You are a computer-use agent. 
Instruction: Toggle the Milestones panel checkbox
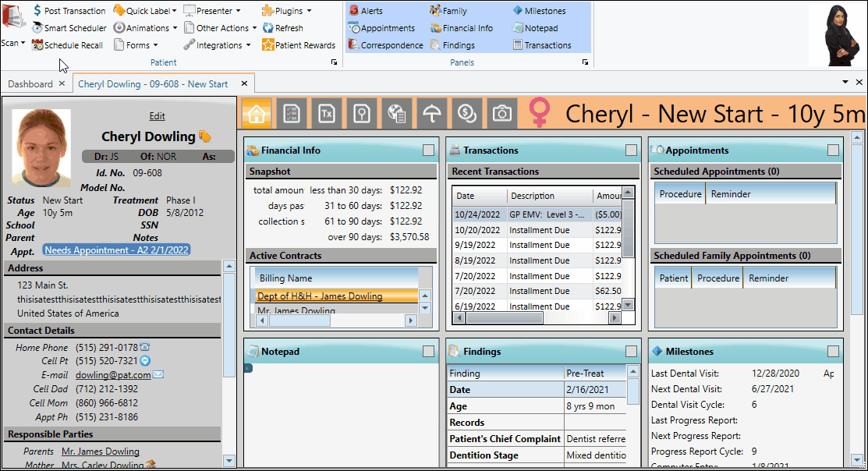point(833,352)
